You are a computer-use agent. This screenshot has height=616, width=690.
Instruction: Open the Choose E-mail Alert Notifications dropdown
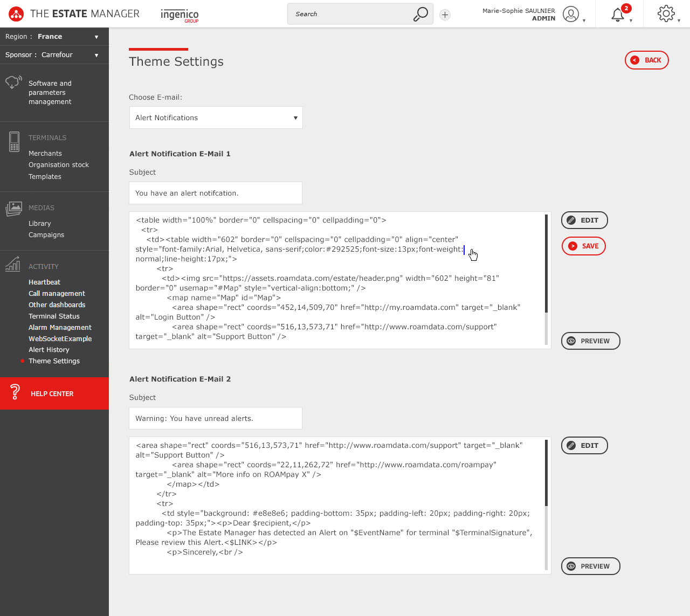216,117
